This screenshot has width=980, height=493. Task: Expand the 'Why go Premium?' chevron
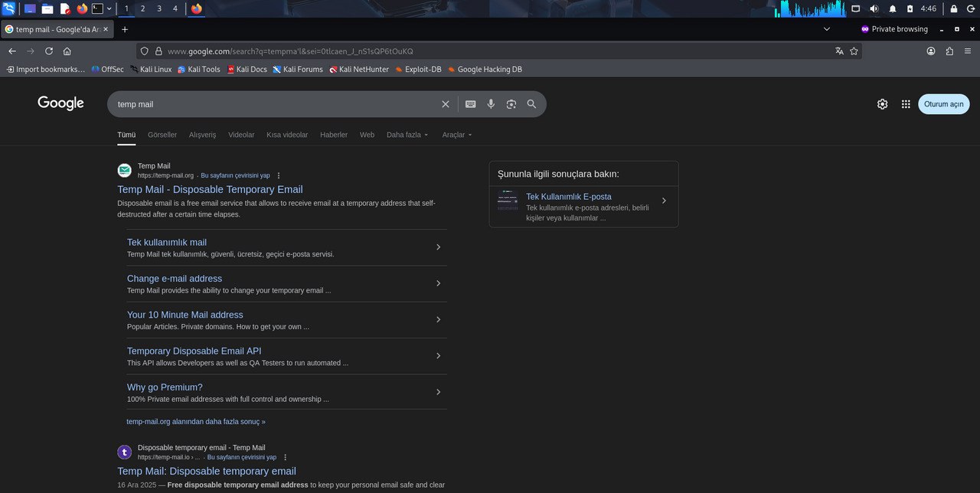click(438, 392)
